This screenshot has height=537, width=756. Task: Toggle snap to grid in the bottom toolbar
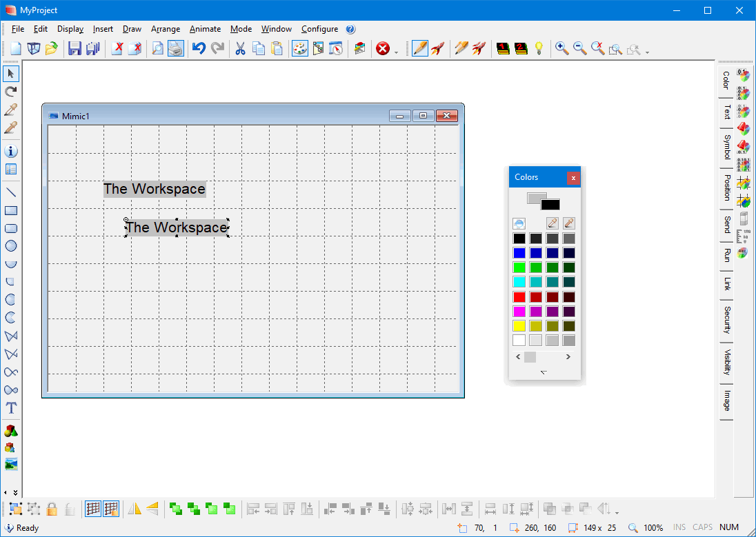pos(111,509)
